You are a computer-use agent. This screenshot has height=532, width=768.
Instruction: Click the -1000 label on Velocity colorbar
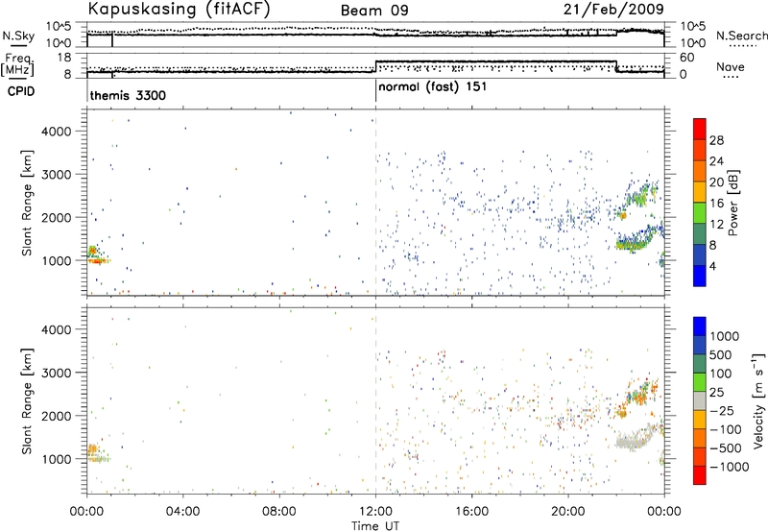729,467
